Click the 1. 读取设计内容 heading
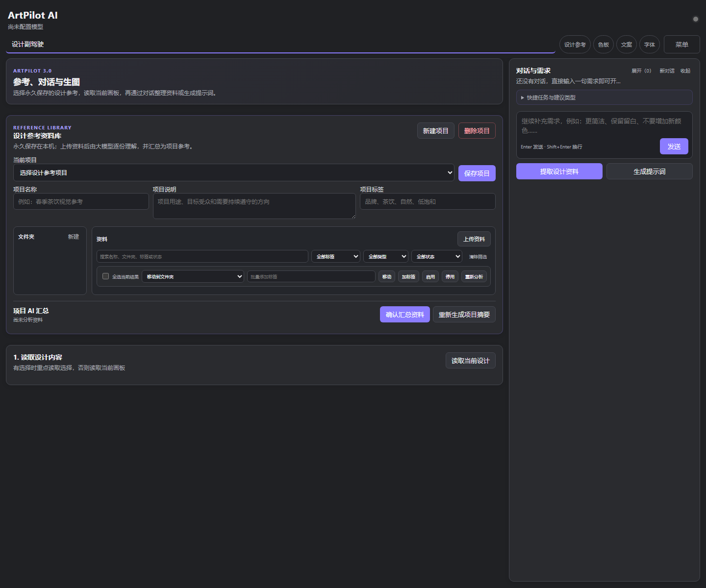The width and height of the screenshot is (706, 588). point(38,357)
